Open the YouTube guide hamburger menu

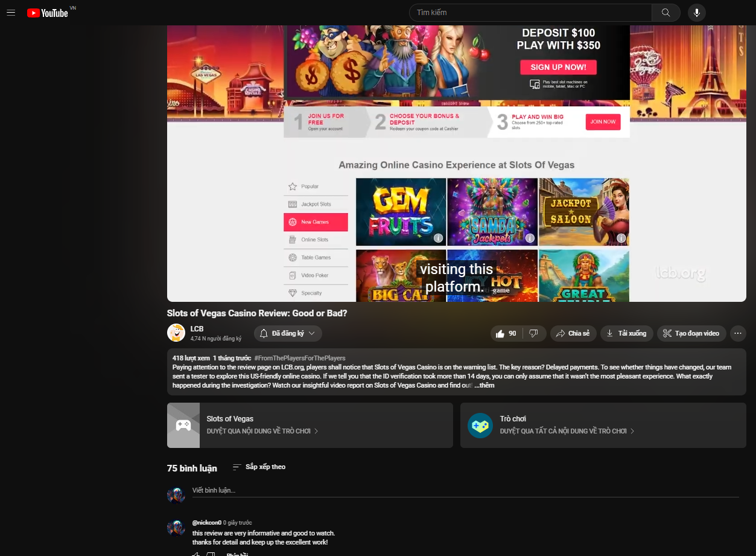tap(11, 13)
